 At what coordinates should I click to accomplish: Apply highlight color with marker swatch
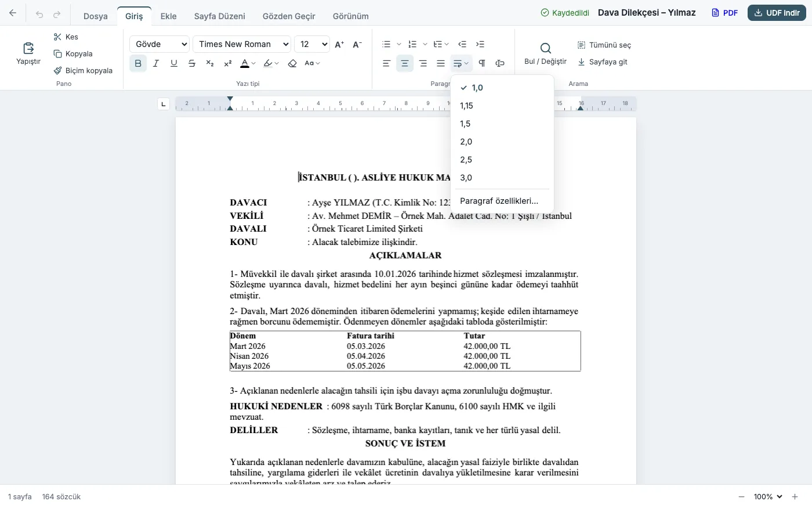[268, 63]
